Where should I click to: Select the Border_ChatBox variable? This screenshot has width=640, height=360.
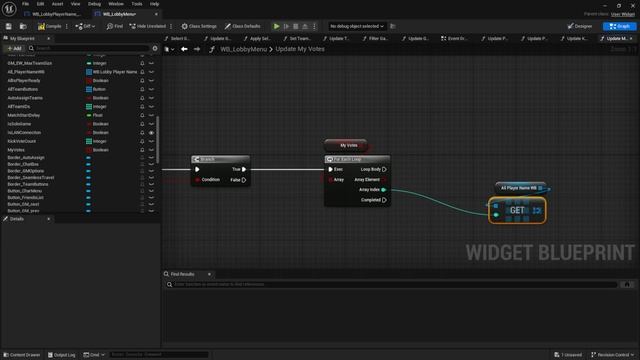(23, 164)
